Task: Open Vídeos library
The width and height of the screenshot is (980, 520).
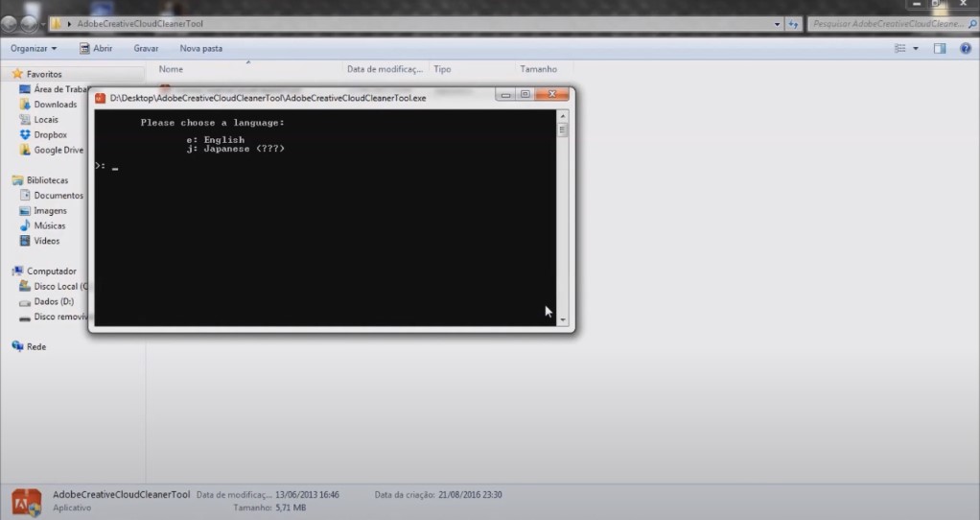Action: coord(46,241)
